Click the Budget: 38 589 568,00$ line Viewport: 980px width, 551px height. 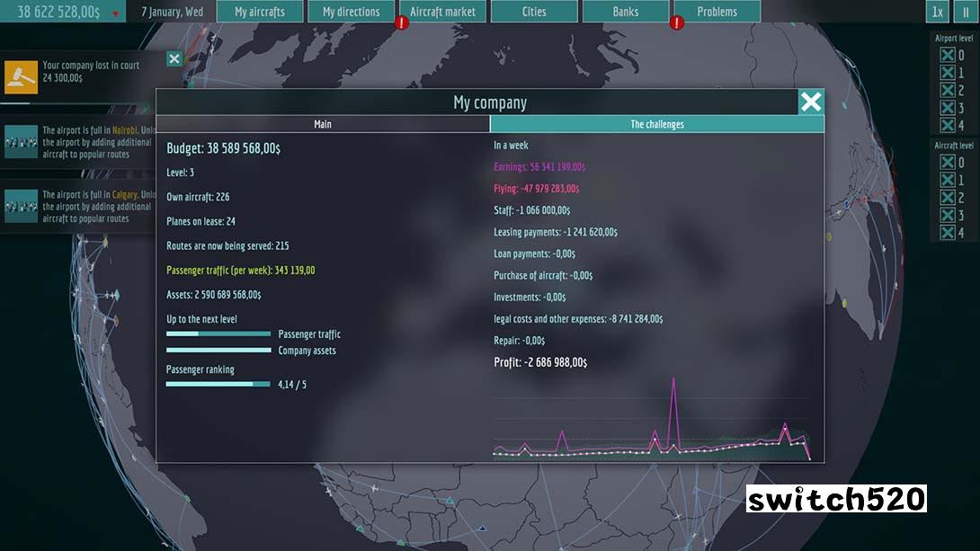pyautogui.click(x=223, y=148)
